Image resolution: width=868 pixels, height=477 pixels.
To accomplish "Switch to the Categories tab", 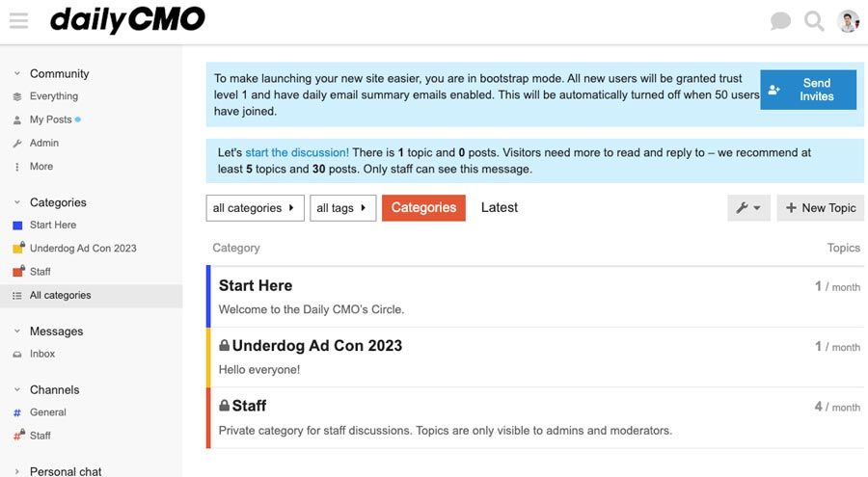I will click(x=423, y=207).
